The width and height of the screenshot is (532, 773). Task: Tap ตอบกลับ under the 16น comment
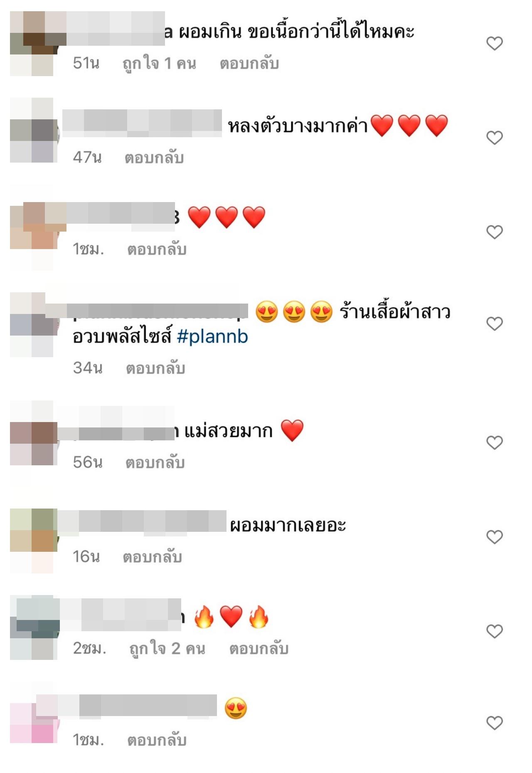(152, 557)
